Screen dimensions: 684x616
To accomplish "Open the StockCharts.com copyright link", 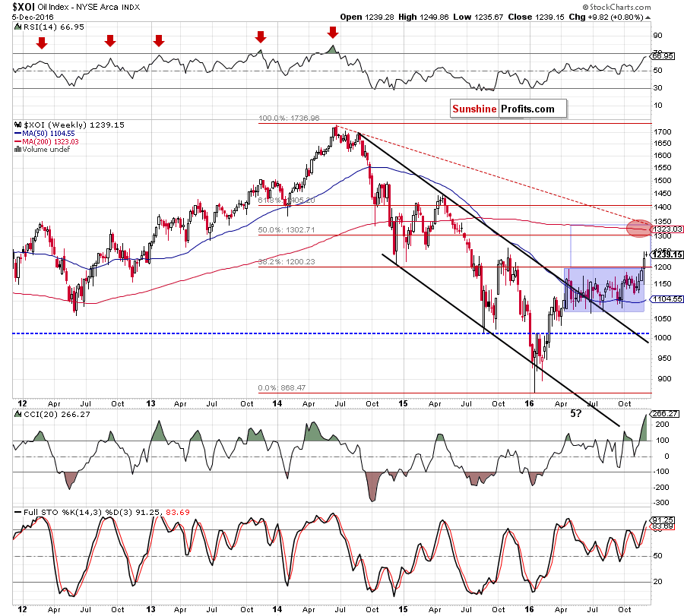I will click(x=616, y=7).
